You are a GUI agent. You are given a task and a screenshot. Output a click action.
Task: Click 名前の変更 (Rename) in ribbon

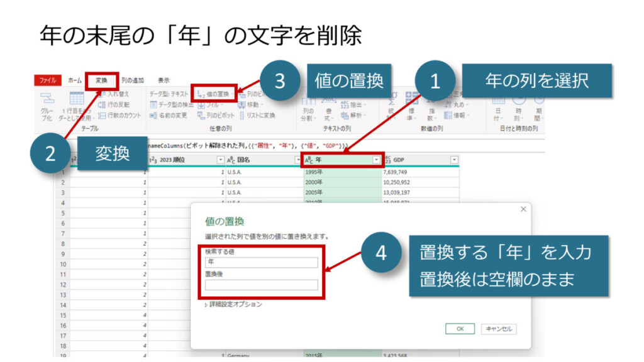[x=168, y=116]
